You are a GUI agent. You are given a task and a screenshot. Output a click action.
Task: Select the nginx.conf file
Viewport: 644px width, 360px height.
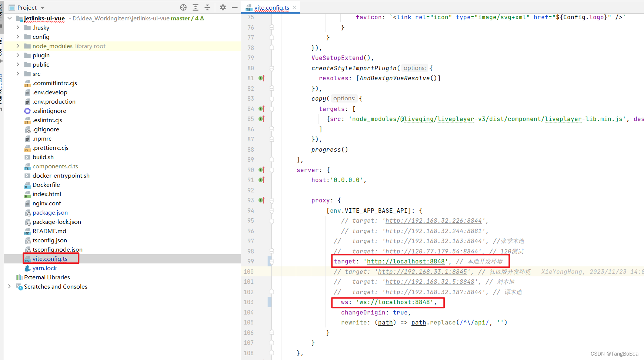point(47,203)
